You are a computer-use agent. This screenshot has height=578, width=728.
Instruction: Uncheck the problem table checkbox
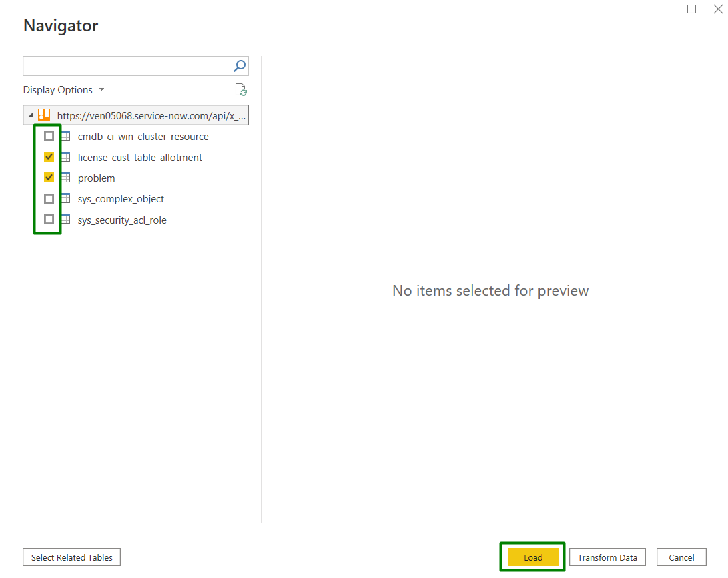point(49,177)
